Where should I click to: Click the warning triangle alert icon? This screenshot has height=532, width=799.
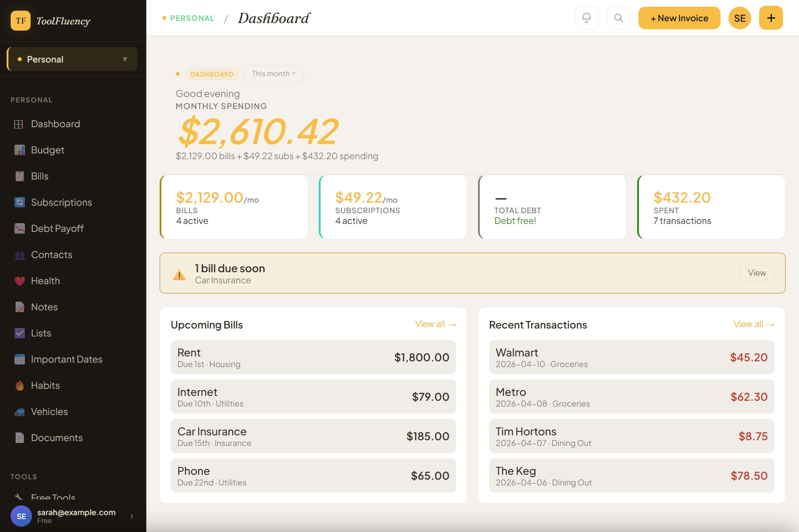tap(179, 275)
